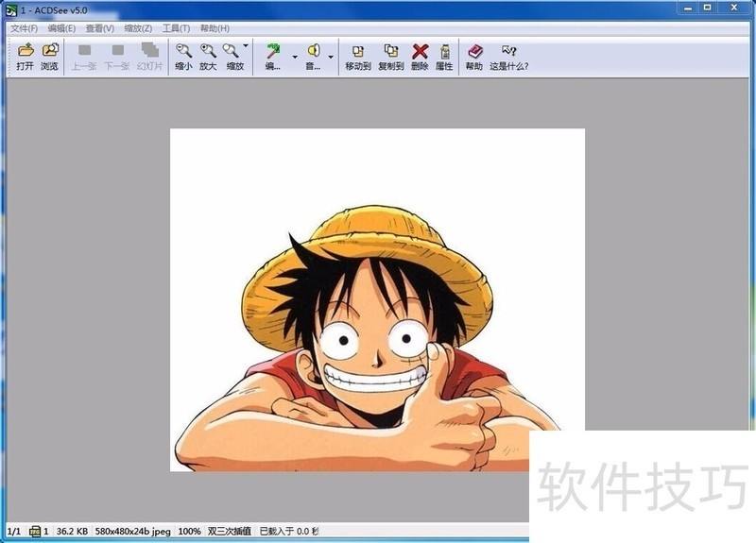The width and height of the screenshot is (756, 543).
Task: Open the 缩放(Z) menu
Action: tap(138, 28)
